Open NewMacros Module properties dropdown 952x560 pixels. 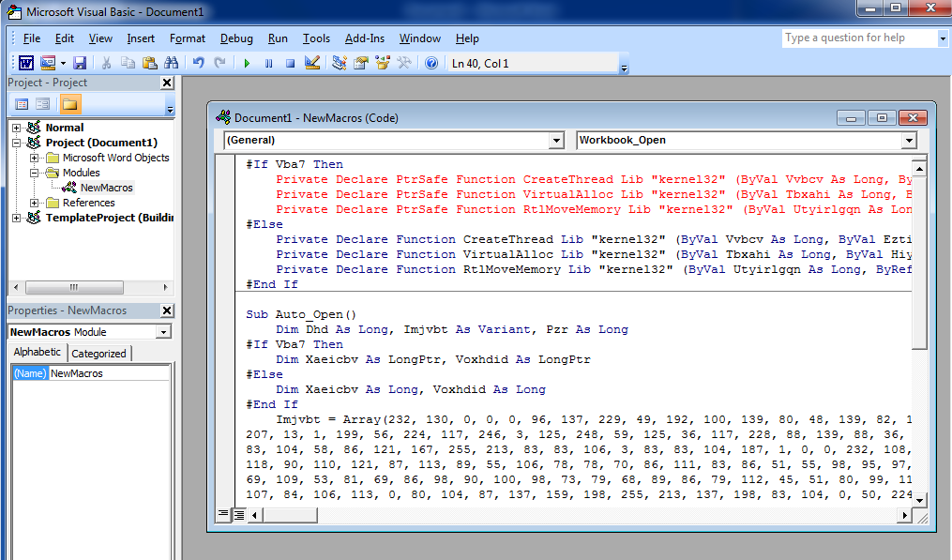coord(162,332)
